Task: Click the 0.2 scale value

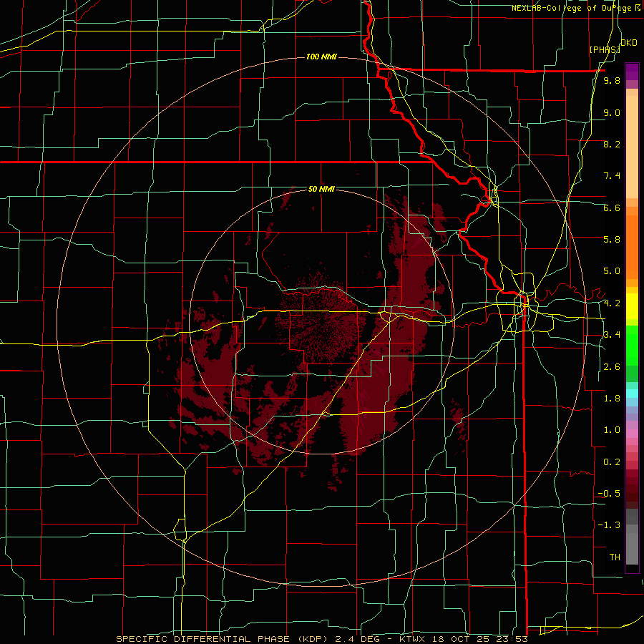Action: [612, 462]
